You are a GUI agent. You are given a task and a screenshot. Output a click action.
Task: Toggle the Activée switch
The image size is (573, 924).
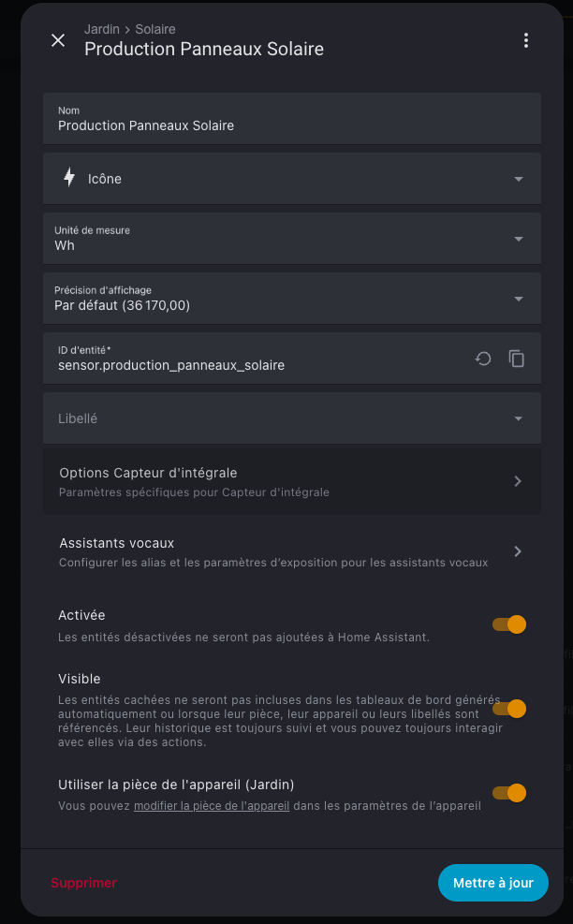pyautogui.click(x=509, y=624)
